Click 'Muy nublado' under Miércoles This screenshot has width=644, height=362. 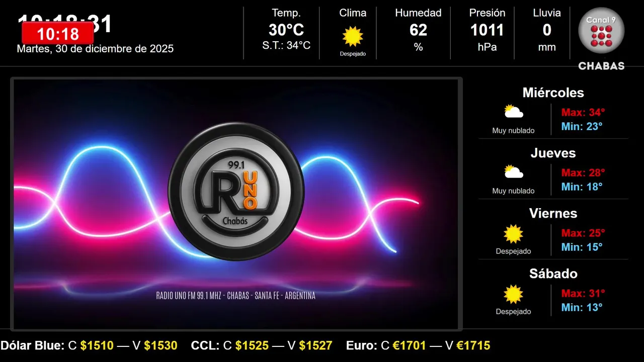coord(513,131)
